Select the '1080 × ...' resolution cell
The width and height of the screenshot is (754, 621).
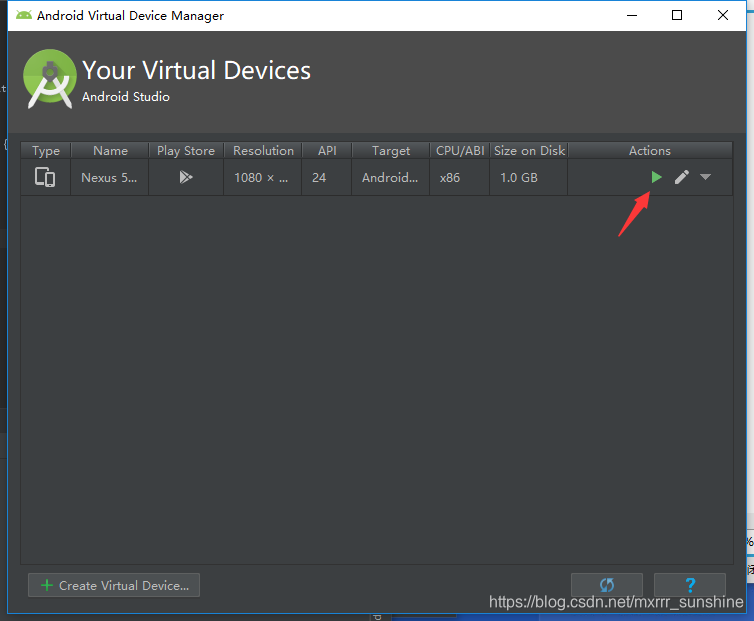[x=261, y=177]
